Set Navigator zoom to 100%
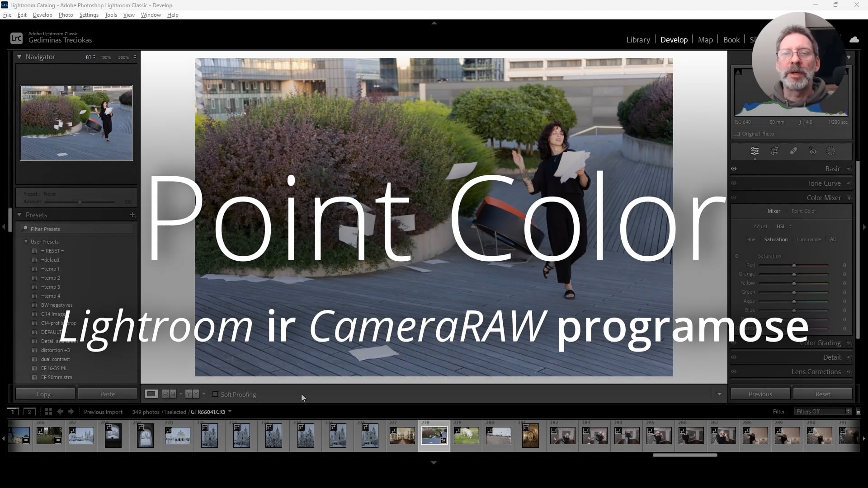This screenshot has width=868, height=488. (x=106, y=57)
